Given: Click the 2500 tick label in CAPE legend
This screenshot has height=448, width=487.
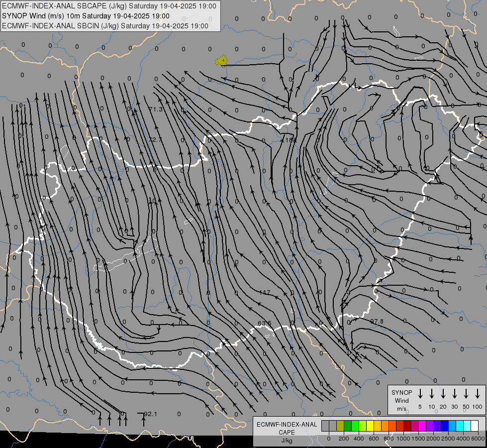Looking at the screenshot, I should (448, 439).
